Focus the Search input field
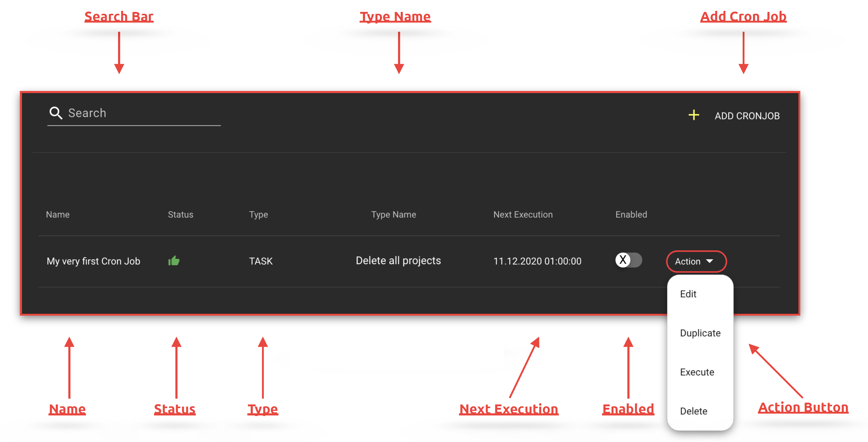The image size is (868, 442). tap(142, 113)
